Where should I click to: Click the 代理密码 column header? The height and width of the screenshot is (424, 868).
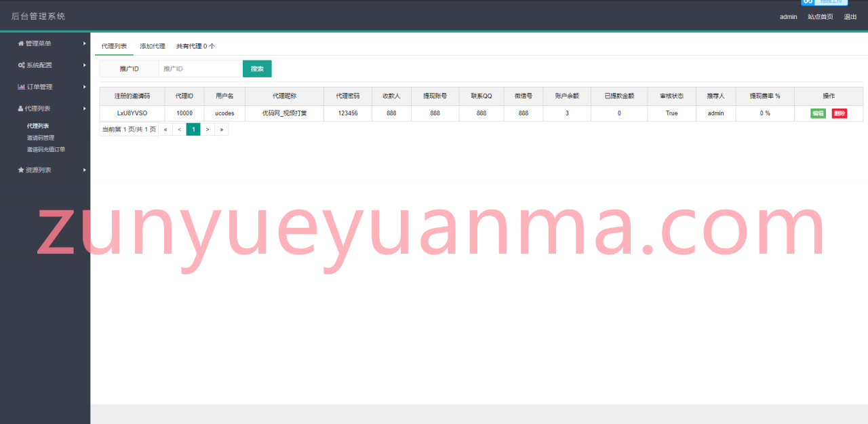click(x=348, y=96)
